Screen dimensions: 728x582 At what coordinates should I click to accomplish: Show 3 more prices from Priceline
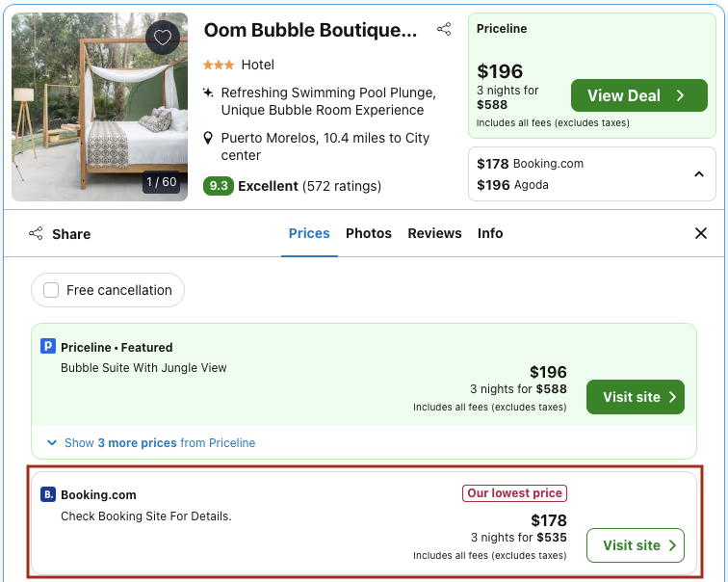151,443
